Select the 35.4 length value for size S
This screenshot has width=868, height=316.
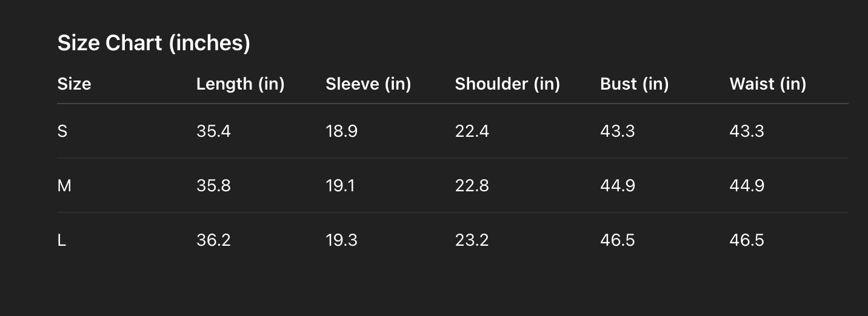click(213, 131)
